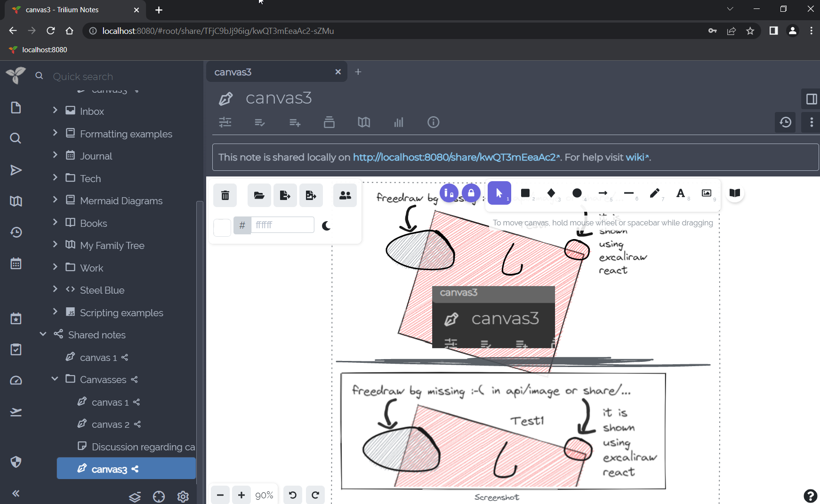Image resolution: width=820 pixels, height=504 pixels.
Task: Open the canvas background color swatch
Action: tap(222, 227)
